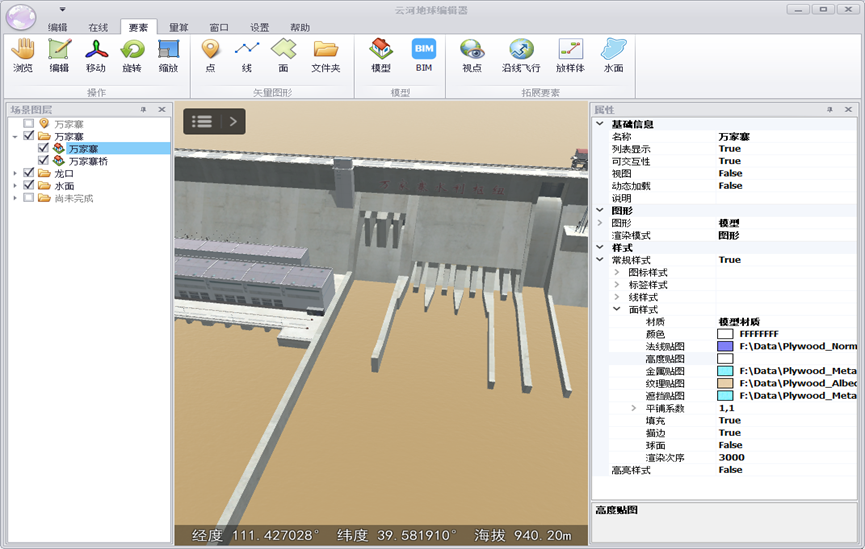This screenshot has height=549, width=865.
Task: Add a 点 point feature
Action: 210,56
